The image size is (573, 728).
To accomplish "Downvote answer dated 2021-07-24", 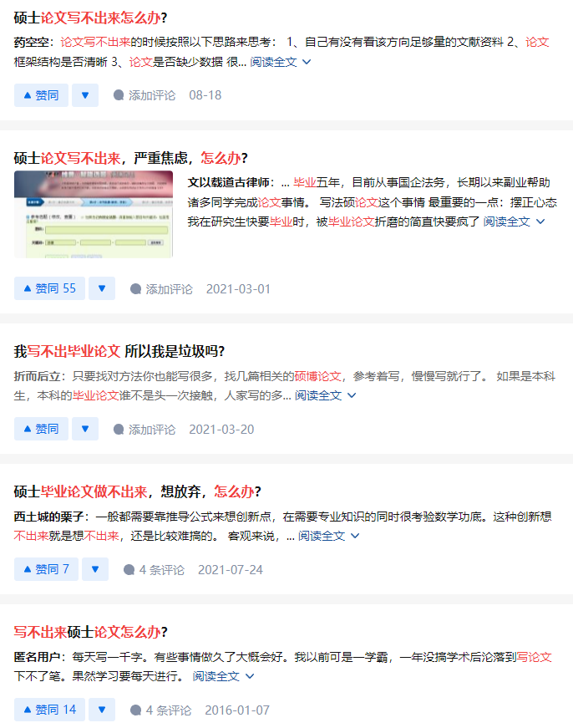I will point(95,569).
